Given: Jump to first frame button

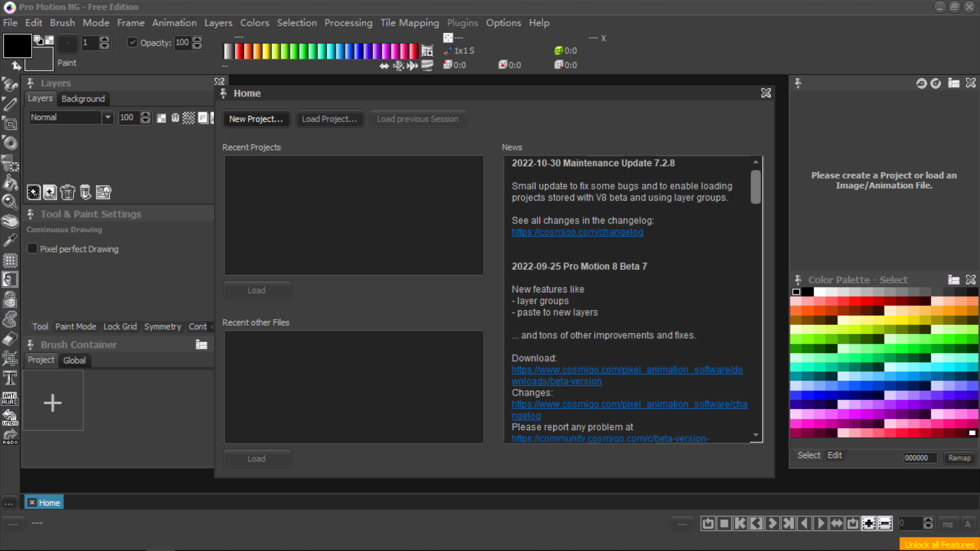Looking at the screenshot, I should pos(741,523).
